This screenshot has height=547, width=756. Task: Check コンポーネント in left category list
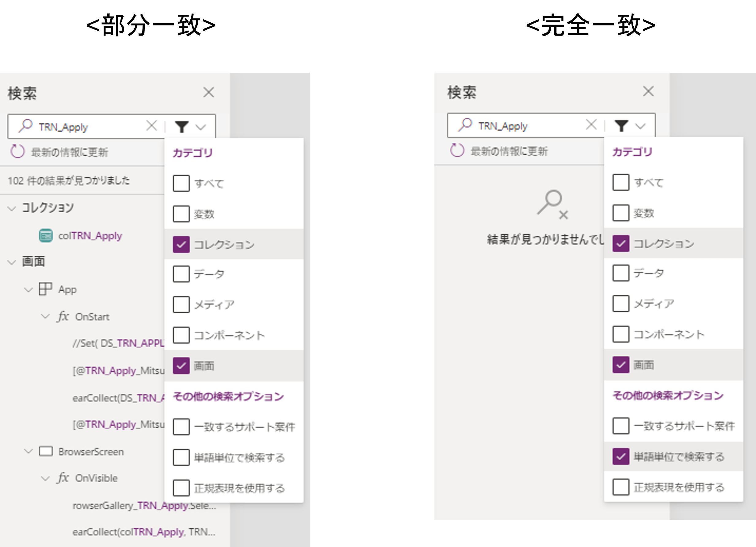click(x=181, y=335)
